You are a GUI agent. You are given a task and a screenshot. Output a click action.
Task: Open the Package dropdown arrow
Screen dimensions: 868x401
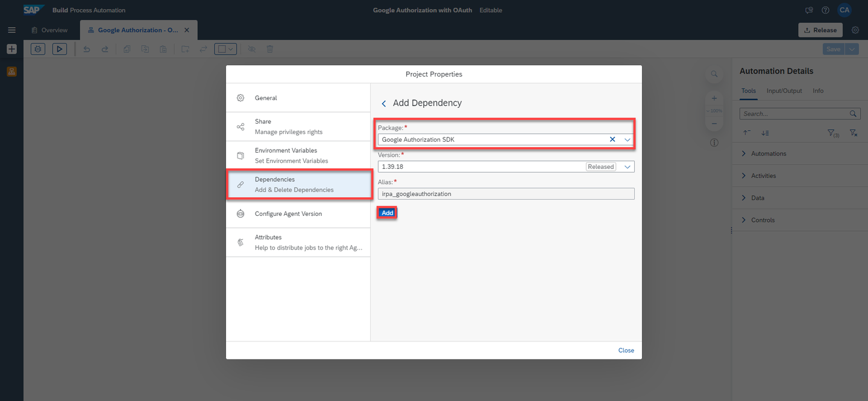[x=627, y=139]
